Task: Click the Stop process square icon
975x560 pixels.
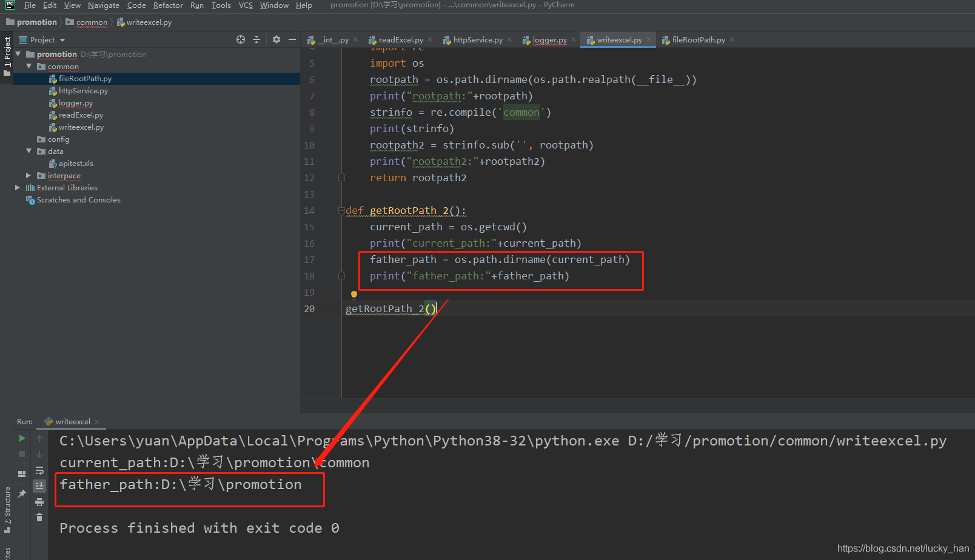Action: 22,454
